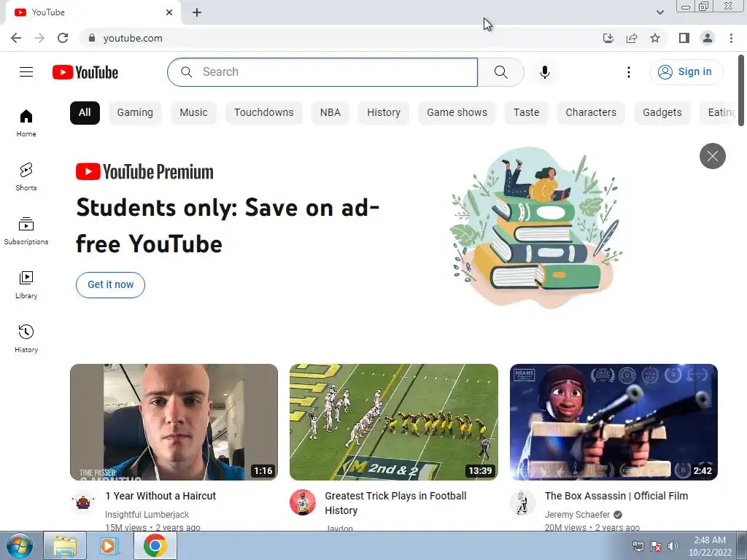
Task: Reload the page
Action: point(63,38)
